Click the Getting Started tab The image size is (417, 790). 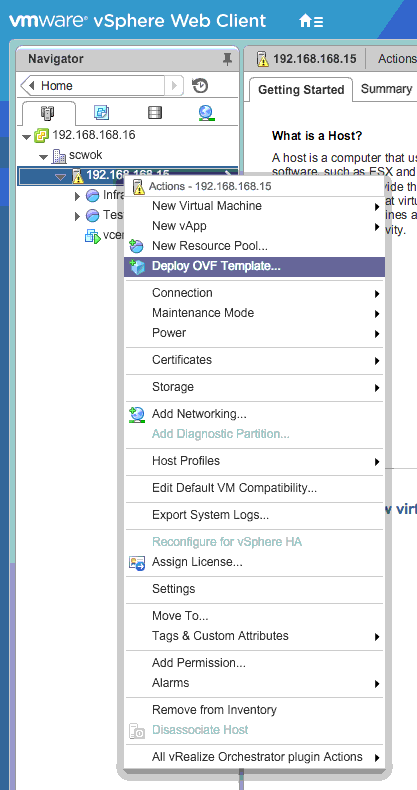coord(301,90)
